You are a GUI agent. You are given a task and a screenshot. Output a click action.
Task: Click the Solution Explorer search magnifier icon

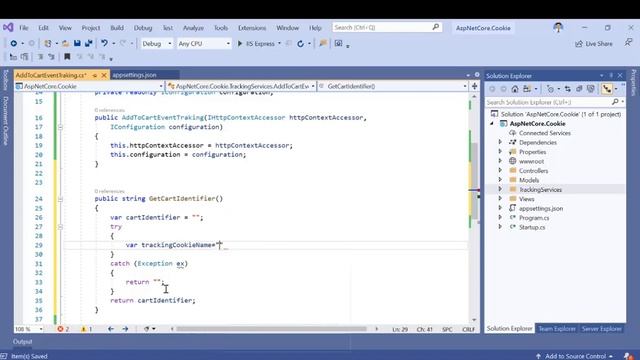click(x=615, y=102)
